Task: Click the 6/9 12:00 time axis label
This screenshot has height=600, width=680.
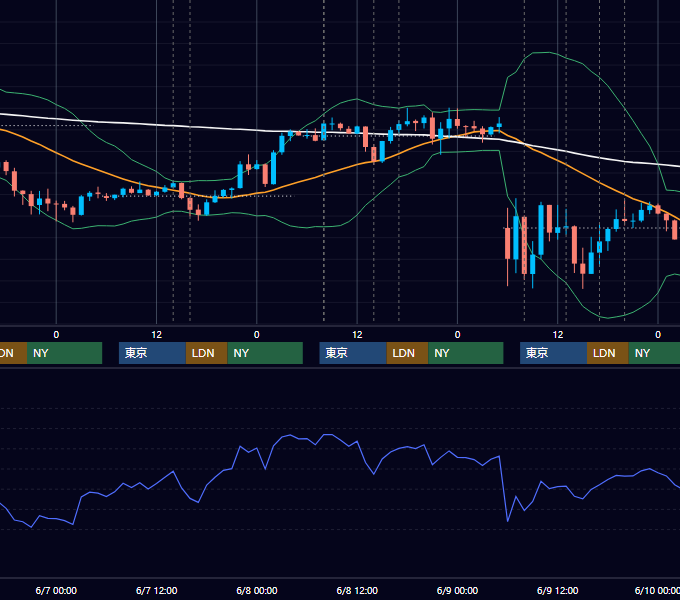Action: click(557, 590)
